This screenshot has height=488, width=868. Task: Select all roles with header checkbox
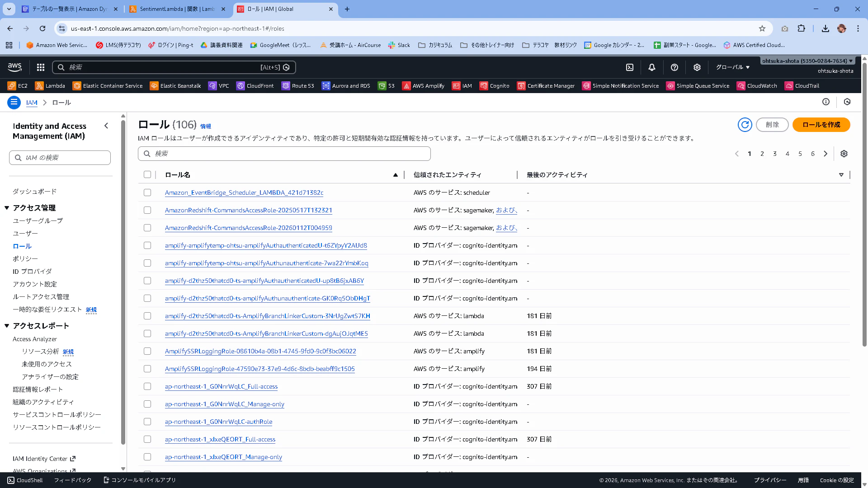tap(147, 174)
